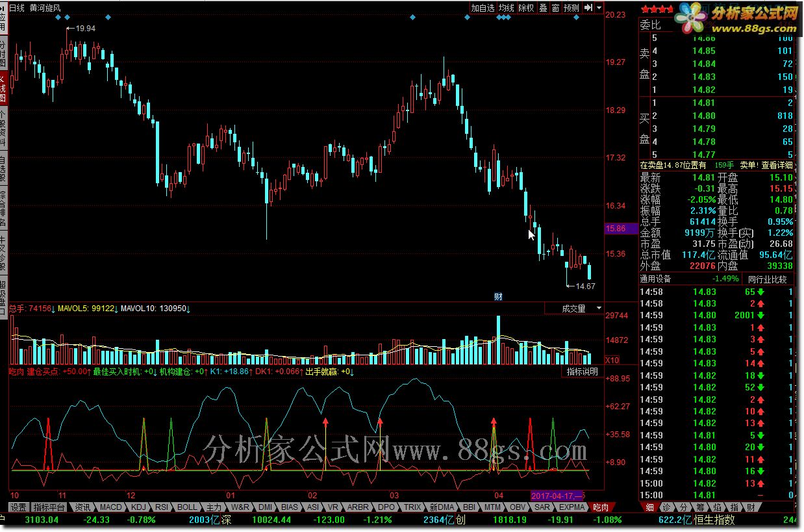Viewport: 804px width, 532px height.
Task: Switch indicator to ASI
Action: (x=312, y=507)
